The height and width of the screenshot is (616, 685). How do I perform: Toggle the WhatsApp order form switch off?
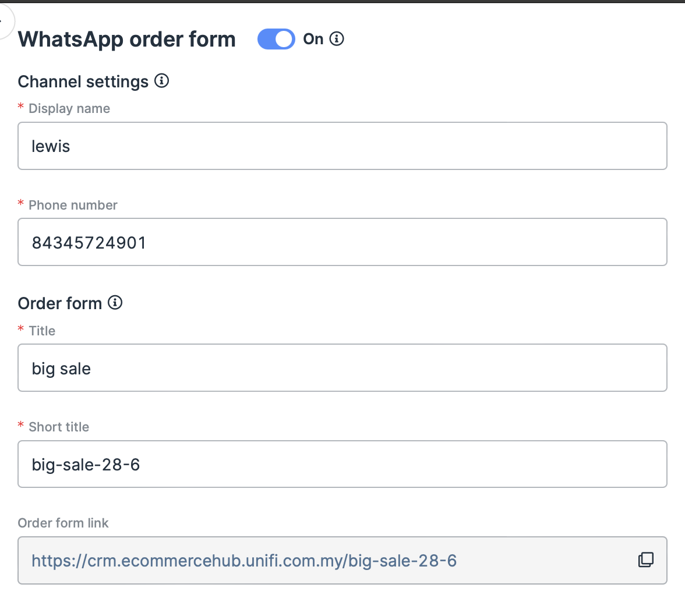pos(276,40)
